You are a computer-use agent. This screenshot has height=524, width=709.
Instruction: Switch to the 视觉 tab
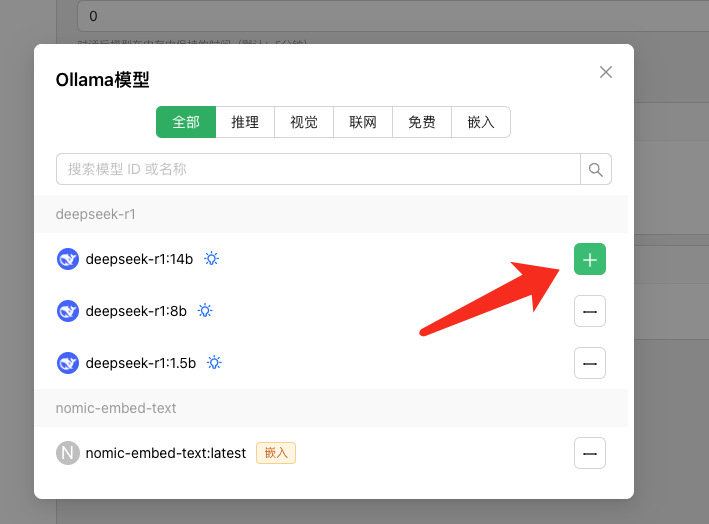coord(304,122)
